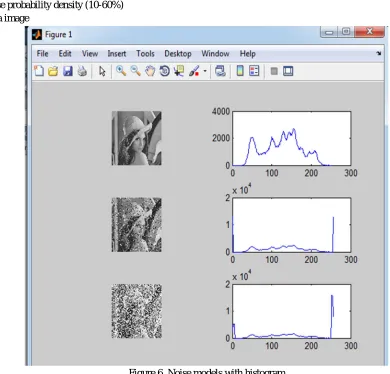Image resolution: width=390 pixels, height=374 pixels.
Task: Click the bottom histogram plot
Action: tap(292, 311)
